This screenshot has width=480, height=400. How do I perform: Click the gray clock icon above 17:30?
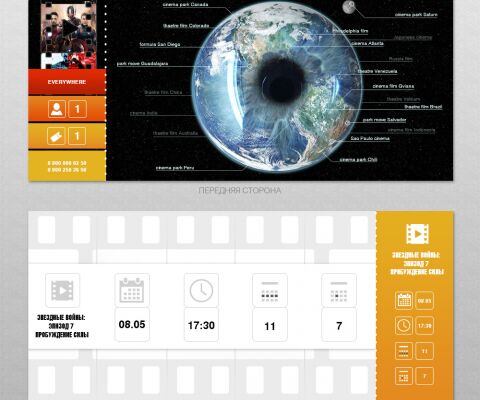201,290
